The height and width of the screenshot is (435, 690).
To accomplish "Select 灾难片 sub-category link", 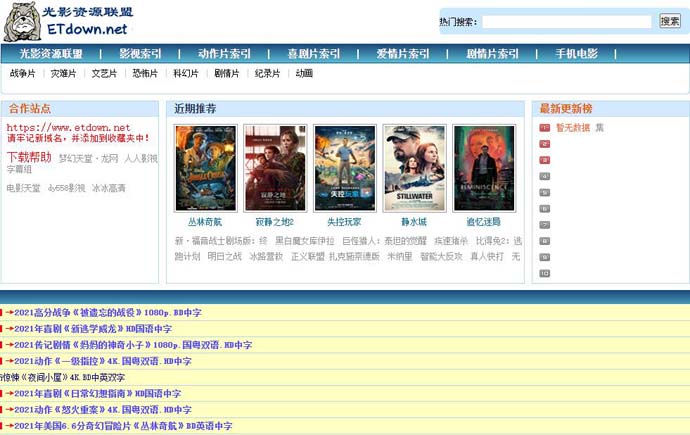I will click(63, 73).
